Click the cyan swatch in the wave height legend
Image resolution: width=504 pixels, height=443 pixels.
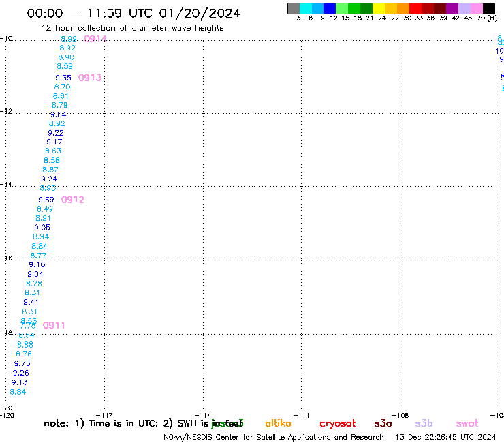tap(306, 8)
